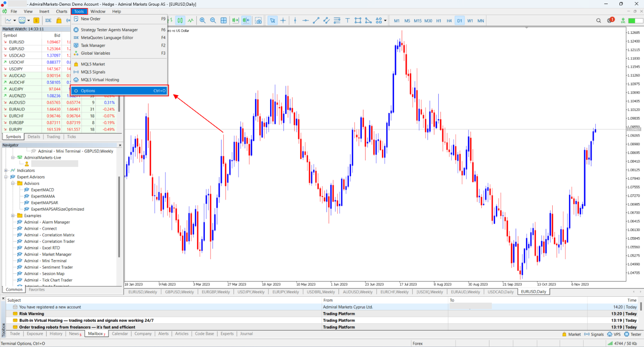This screenshot has height=347, width=644.
Task: Click the chart screenshot camera icon
Action: point(258,21)
